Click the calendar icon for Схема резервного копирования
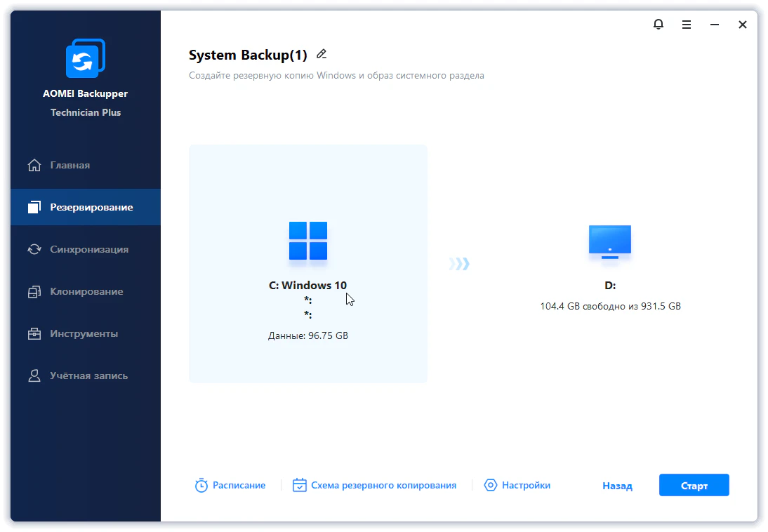Image resolution: width=768 pixels, height=532 pixels. click(x=300, y=486)
